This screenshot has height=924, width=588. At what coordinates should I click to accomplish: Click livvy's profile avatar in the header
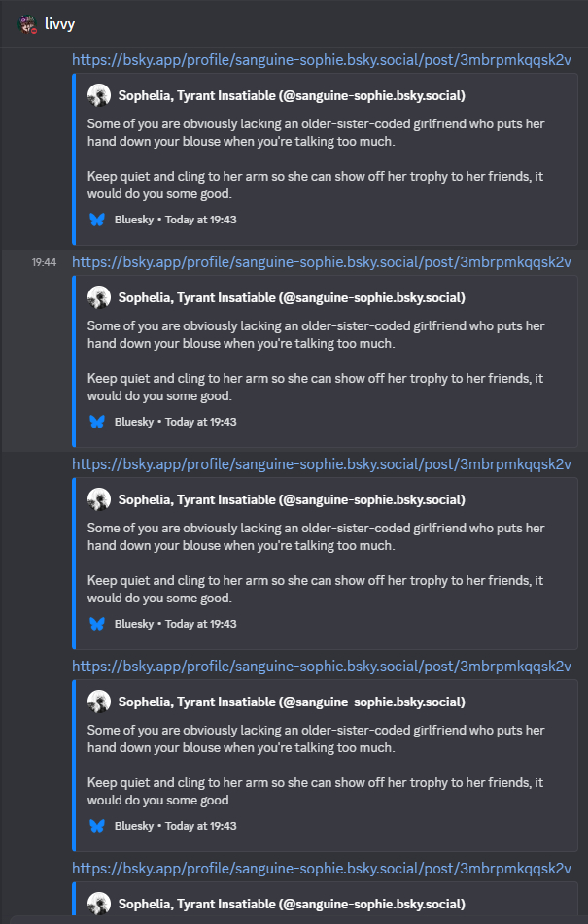click(x=28, y=24)
